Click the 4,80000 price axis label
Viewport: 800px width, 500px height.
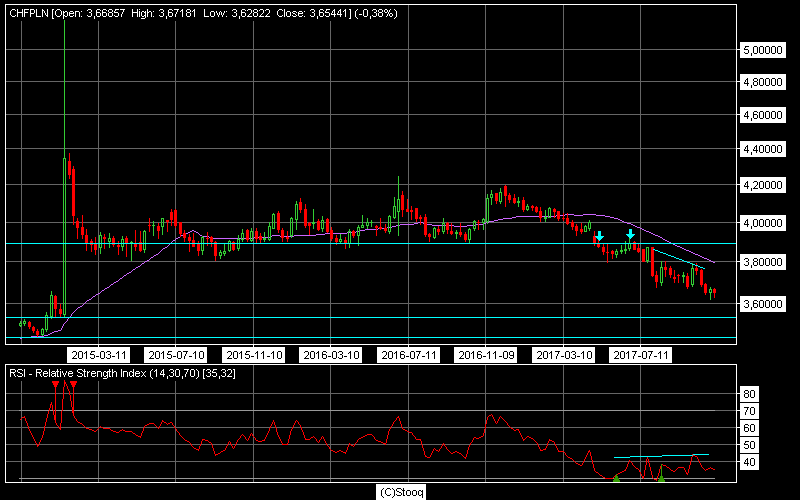763,82
